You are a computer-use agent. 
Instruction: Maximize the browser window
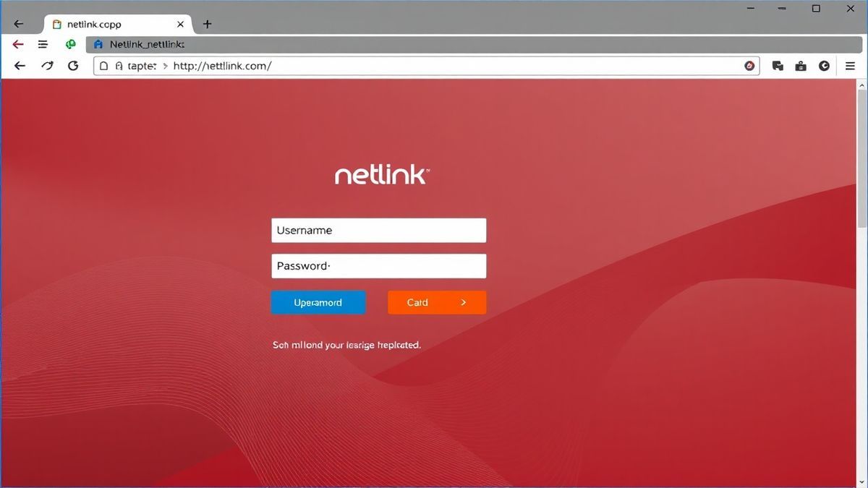click(816, 9)
